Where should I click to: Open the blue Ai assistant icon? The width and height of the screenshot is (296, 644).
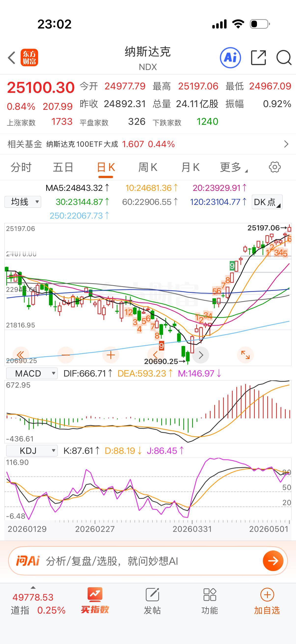click(230, 58)
